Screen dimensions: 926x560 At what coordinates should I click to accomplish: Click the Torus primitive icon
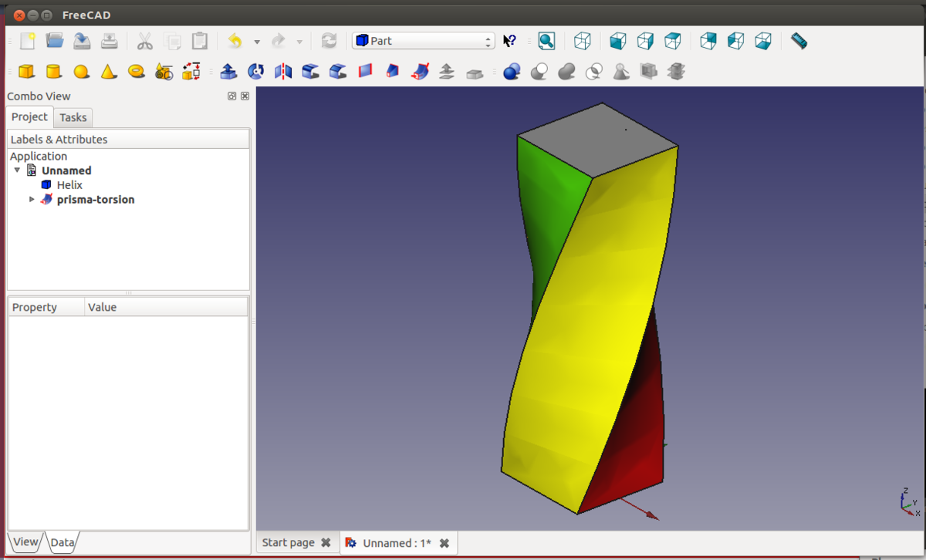click(137, 72)
